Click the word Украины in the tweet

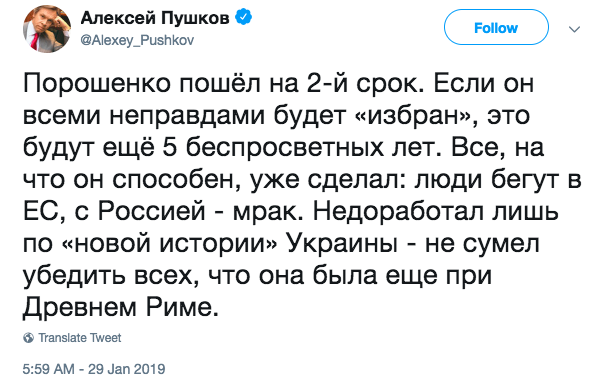point(342,244)
